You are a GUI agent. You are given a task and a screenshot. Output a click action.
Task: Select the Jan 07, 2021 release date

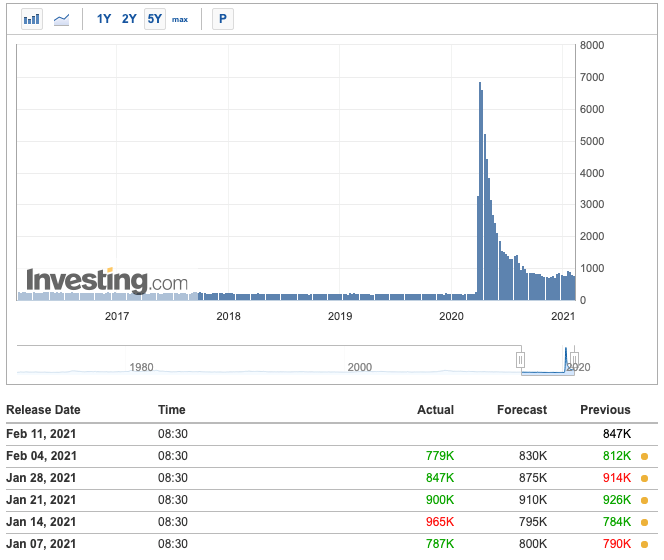(41, 544)
